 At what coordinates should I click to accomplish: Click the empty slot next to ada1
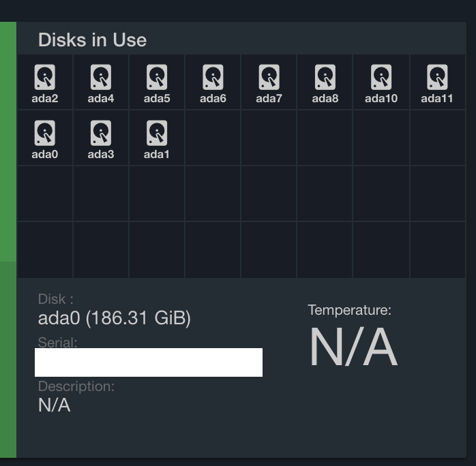(213, 138)
